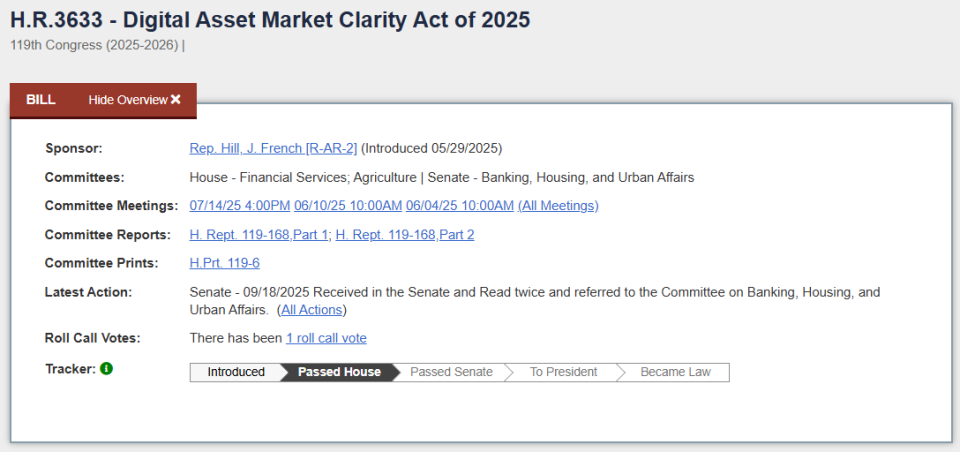
Task: Click the Passed Senate tracker step
Action: coord(451,372)
